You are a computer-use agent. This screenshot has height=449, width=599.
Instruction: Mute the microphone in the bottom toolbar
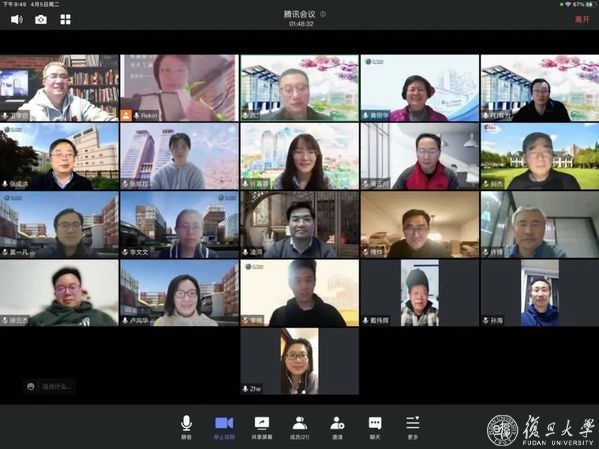coord(186,426)
